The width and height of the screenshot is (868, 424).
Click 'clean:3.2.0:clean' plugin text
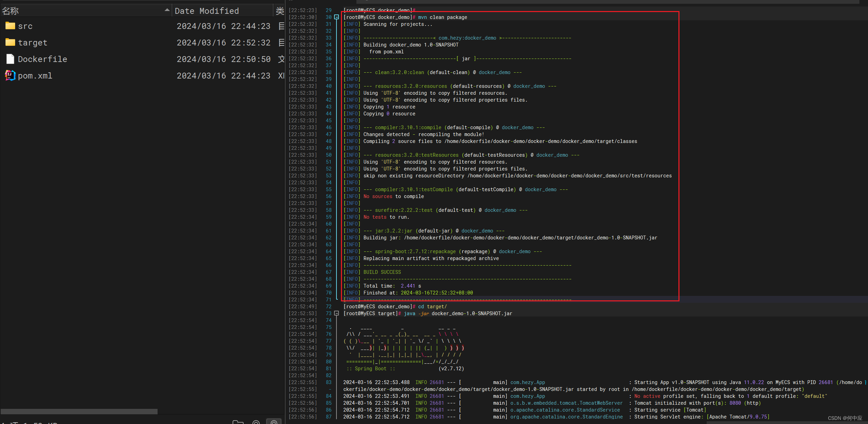coord(399,72)
